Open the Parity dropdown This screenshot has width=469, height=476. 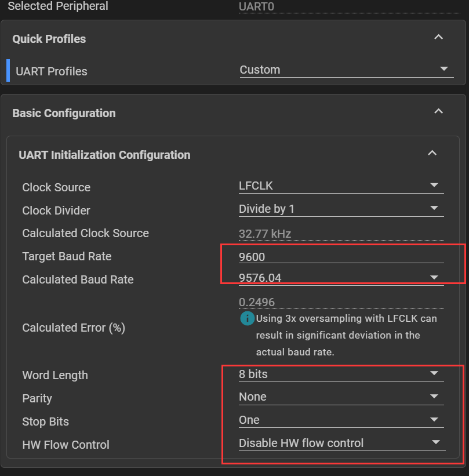coord(341,397)
